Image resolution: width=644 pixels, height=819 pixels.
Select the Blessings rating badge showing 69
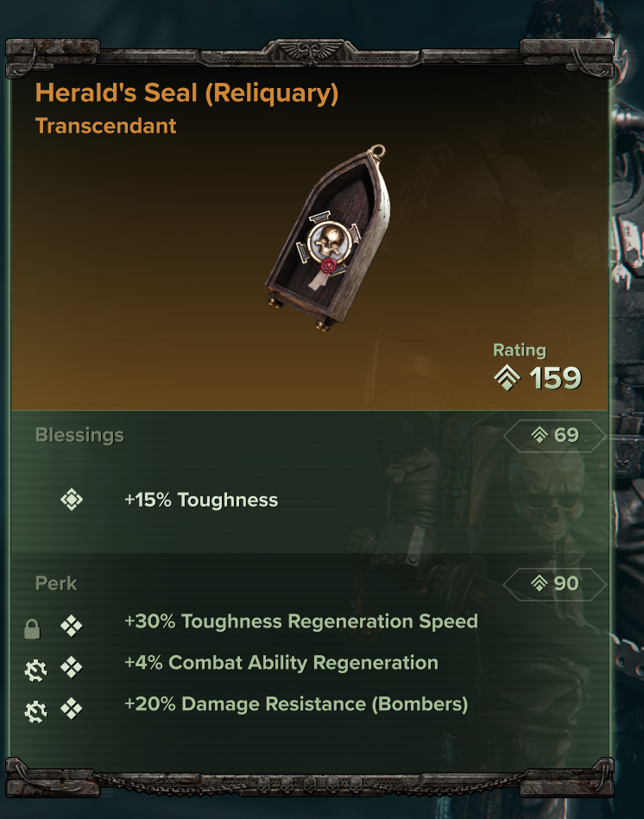[556, 435]
